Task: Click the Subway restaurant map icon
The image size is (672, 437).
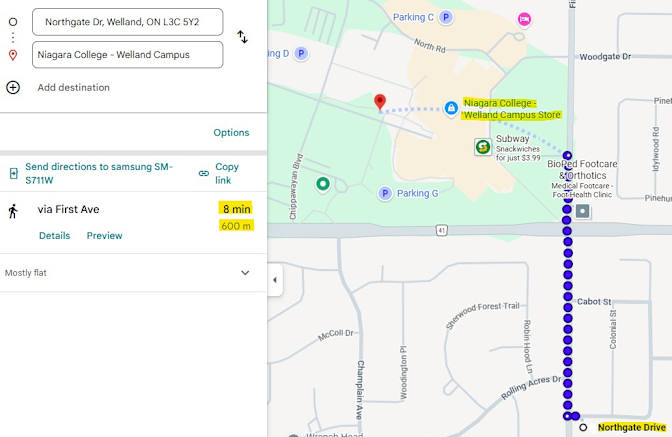Action: point(483,147)
